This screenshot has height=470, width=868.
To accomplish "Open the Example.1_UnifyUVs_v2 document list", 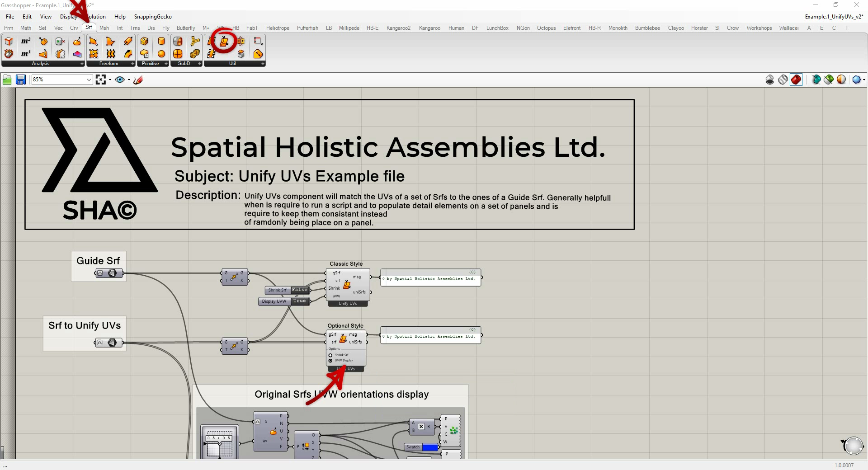I will (x=834, y=17).
